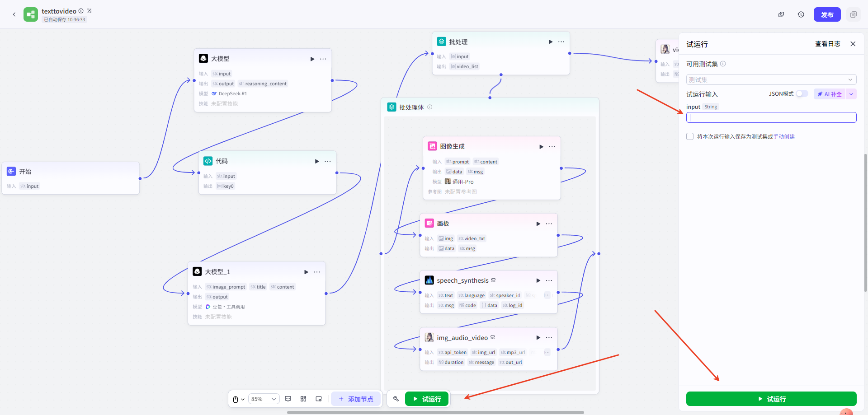Check the save input as test set checkbox

(690, 136)
